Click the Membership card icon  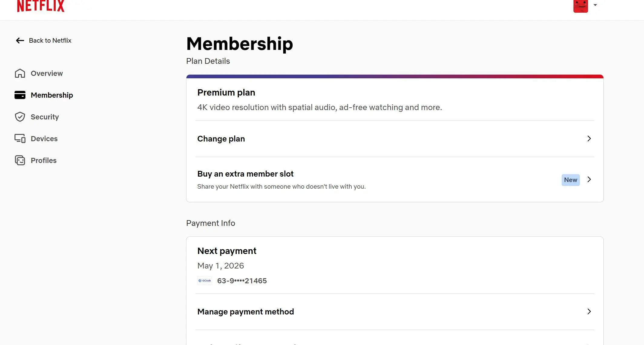[x=20, y=95]
